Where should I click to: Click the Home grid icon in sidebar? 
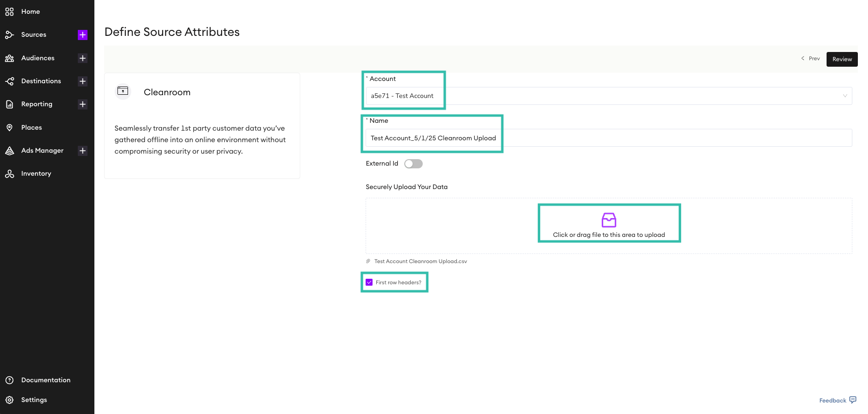tap(9, 11)
